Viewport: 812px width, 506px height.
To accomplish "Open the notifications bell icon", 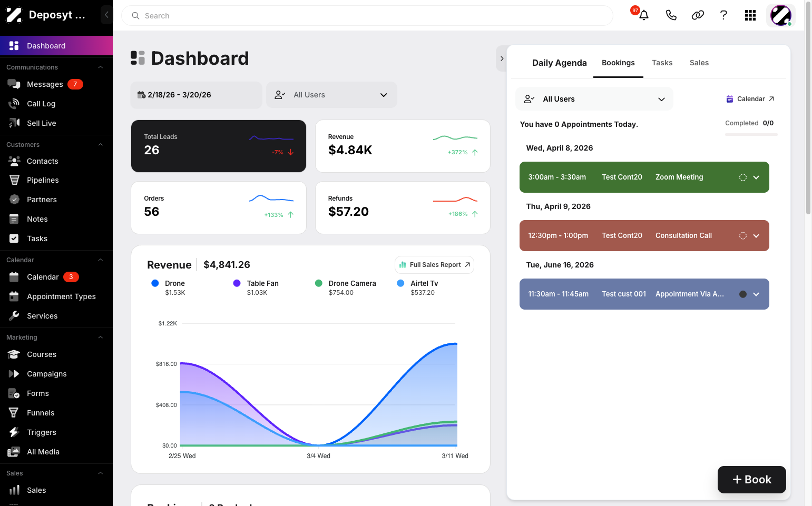I will pyautogui.click(x=643, y=15).
